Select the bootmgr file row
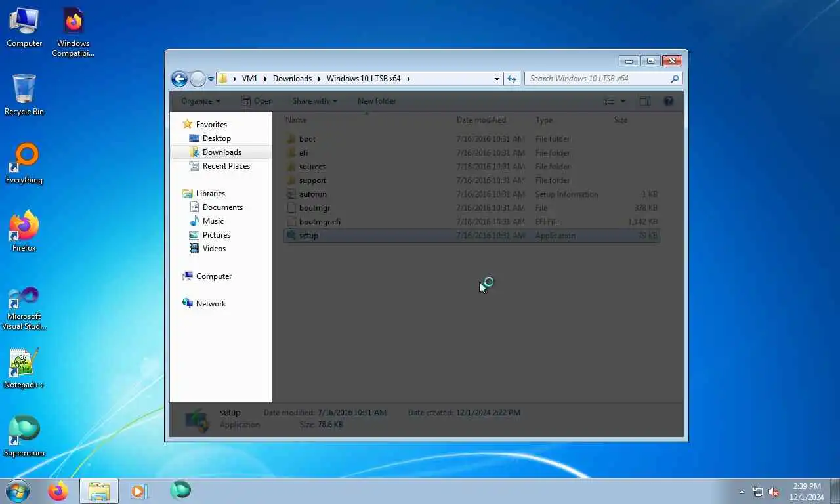 [471, 208]
